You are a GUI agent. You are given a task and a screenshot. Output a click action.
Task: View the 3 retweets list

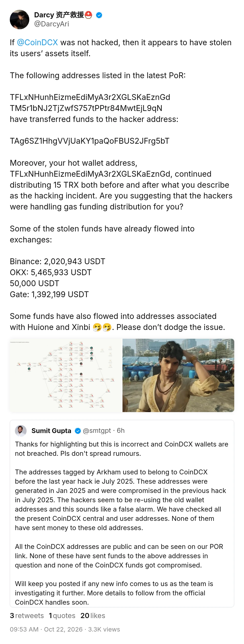[x=27, y=615]
